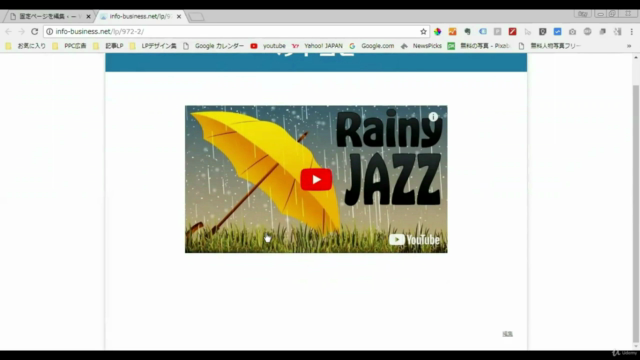The width and height of the screenshot is (640, 360).
Task: Switch to the 固定ページを編集 tab
Action: pyautogui.click(x=48, y=16)
